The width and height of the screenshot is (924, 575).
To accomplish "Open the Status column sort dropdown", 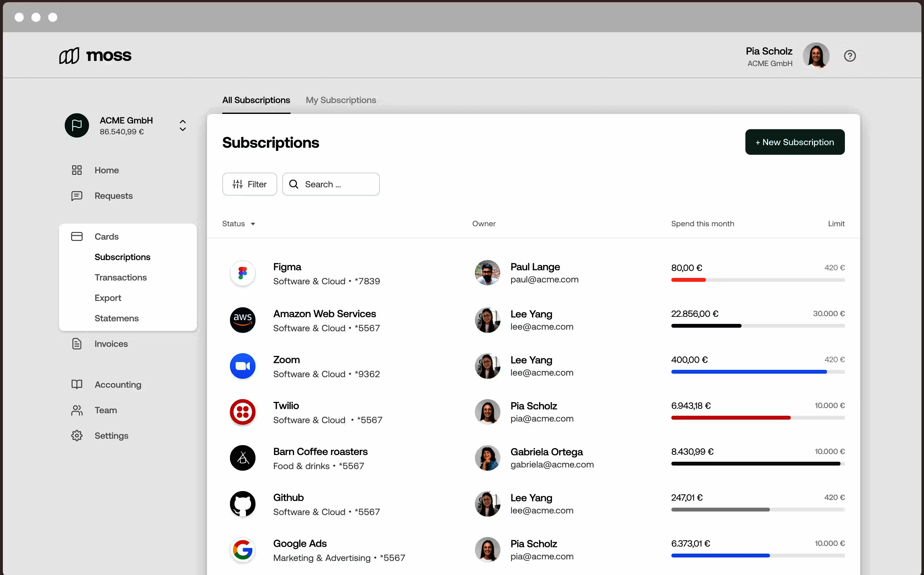I will tap(253, 224).
